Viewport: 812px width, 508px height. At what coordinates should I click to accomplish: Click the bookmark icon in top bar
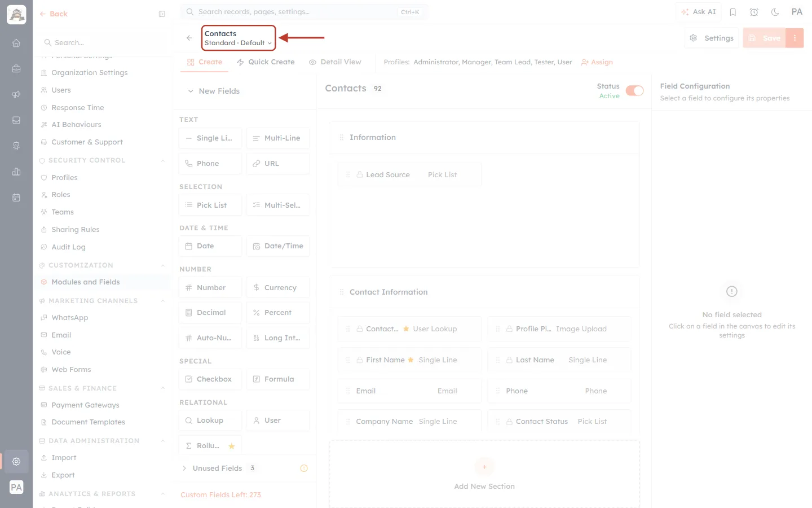point(733,12)
